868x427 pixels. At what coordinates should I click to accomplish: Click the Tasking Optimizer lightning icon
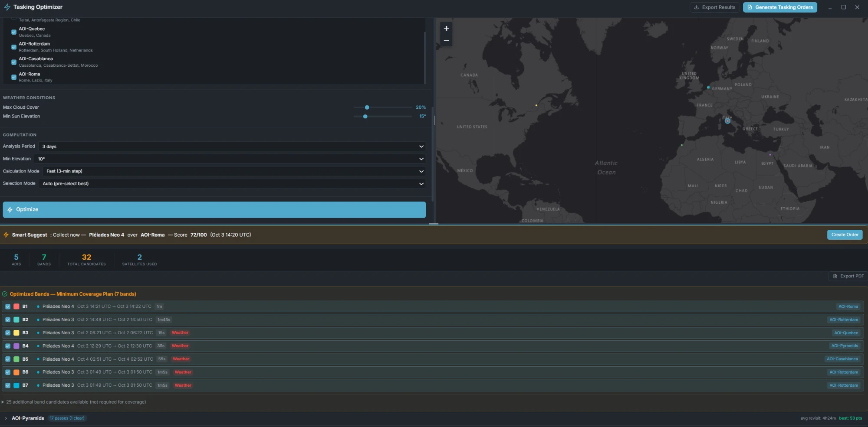coord(7,7)
